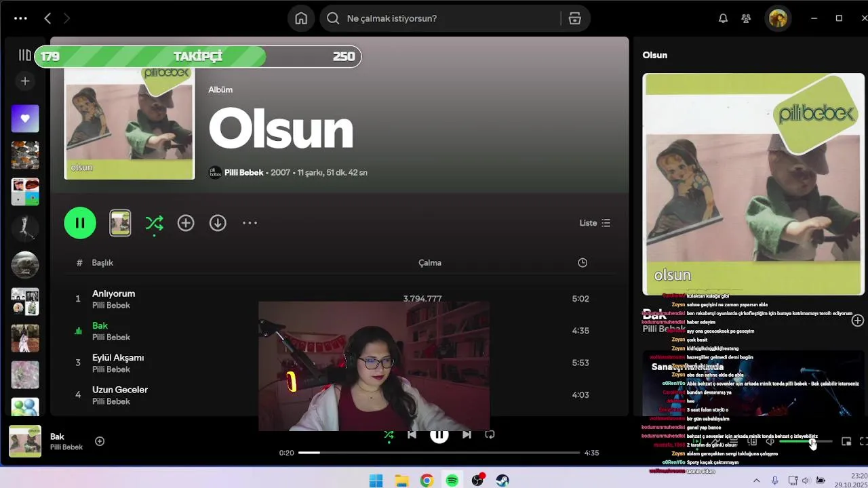Pause playback in the player bar
This screenshot has height=488, width=868.
[x=439, y=435]
